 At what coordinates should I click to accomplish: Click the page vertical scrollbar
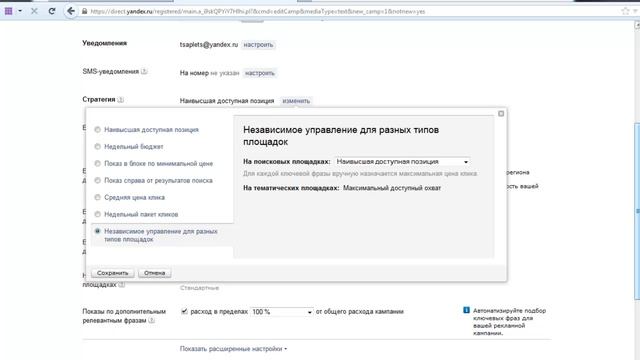637,211
